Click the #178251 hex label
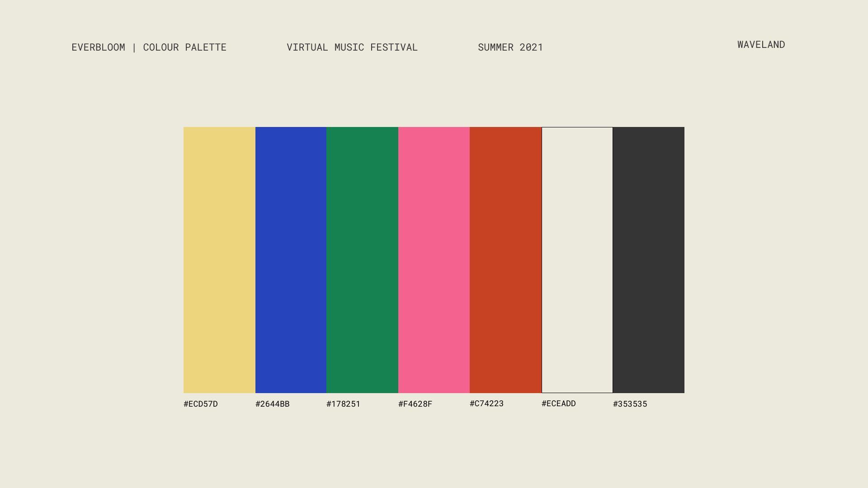 point(343,404)
